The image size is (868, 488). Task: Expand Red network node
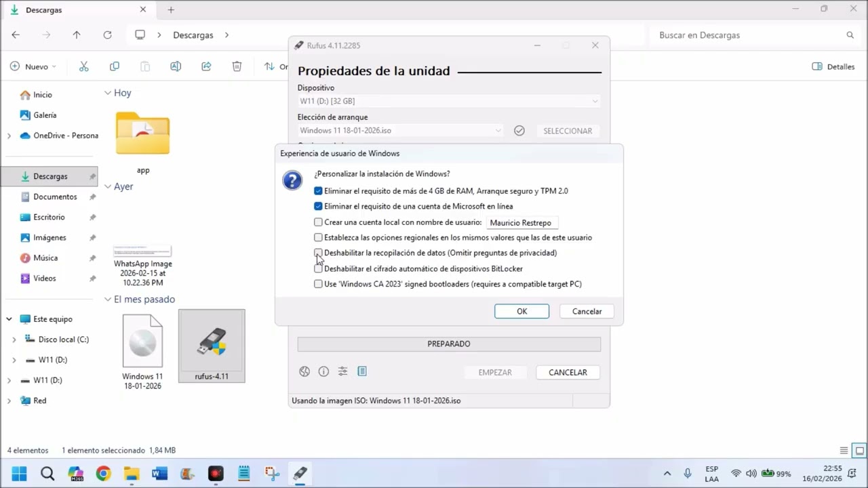[9, 401]
